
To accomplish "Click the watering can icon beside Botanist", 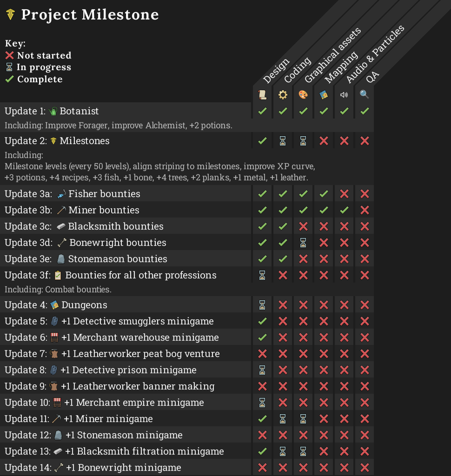I will 53,112.
